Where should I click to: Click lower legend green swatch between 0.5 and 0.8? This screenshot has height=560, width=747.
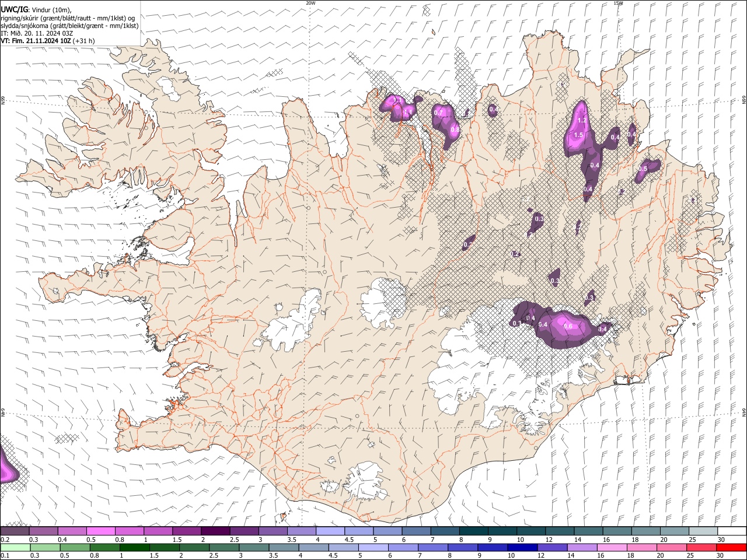(75, 547)
